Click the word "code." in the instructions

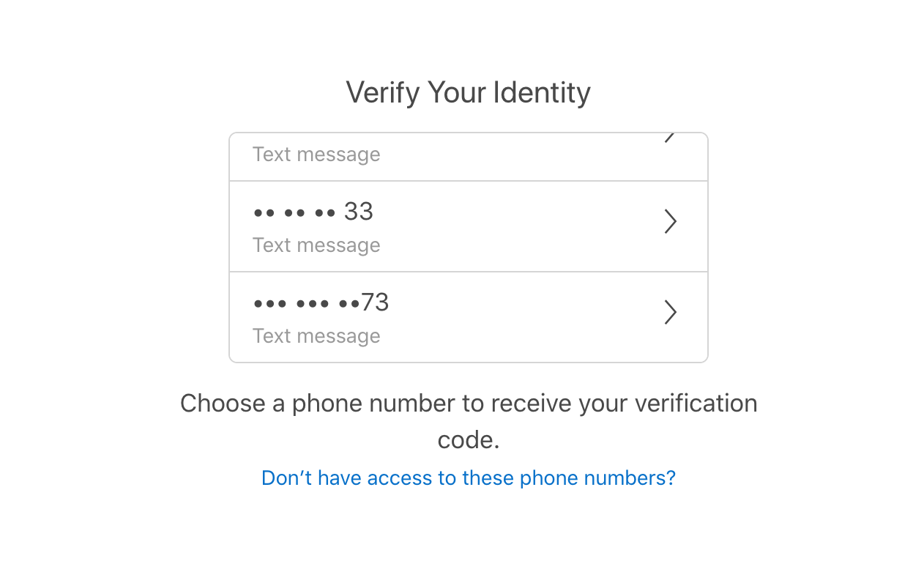point(469,440)
